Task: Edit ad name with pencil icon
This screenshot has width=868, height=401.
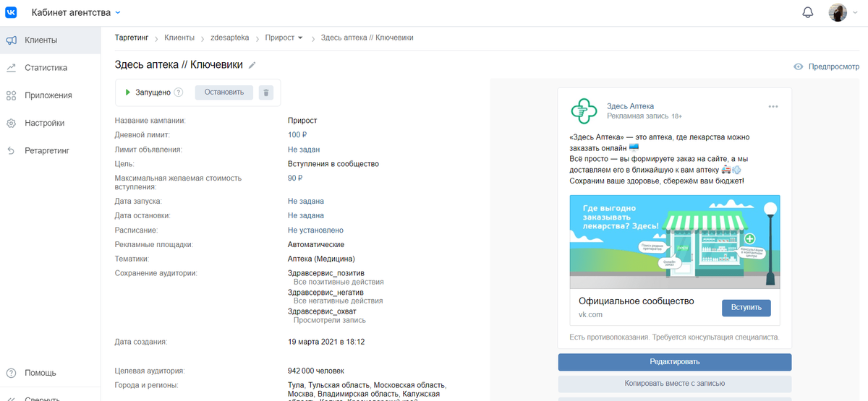Action: click(252, 65)
